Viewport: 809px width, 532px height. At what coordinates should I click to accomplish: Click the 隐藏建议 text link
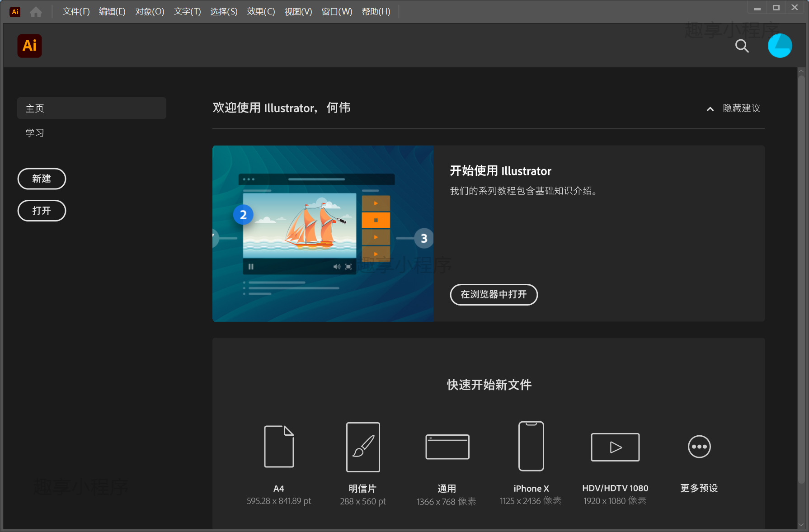tap(742, 108)
